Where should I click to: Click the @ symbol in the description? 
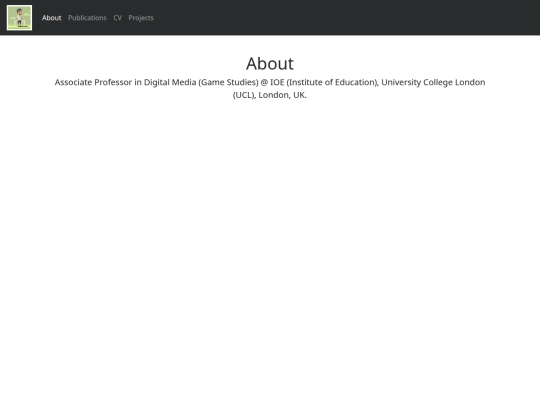click(x=264, y=83)
